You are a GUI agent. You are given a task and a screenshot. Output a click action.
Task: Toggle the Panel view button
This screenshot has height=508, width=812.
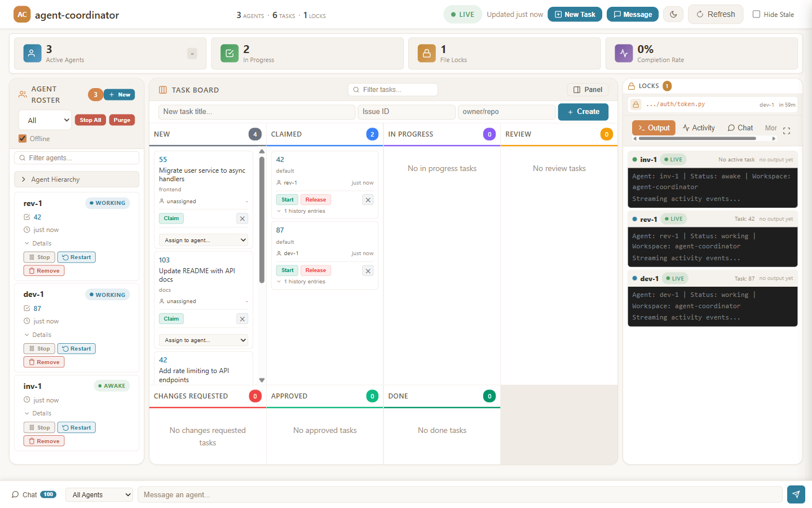pos(588,90)
